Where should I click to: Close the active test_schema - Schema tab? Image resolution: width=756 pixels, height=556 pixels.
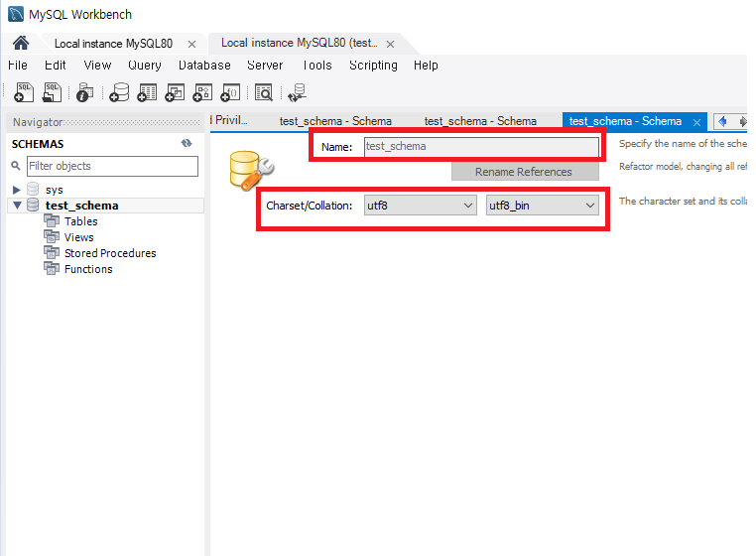[696, 122]
